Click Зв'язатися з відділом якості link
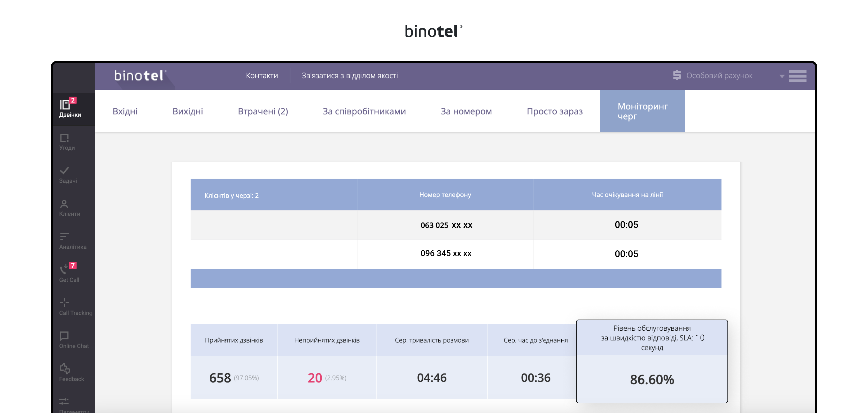Screen dimensions: 868x413 click(x=350, y=75)
